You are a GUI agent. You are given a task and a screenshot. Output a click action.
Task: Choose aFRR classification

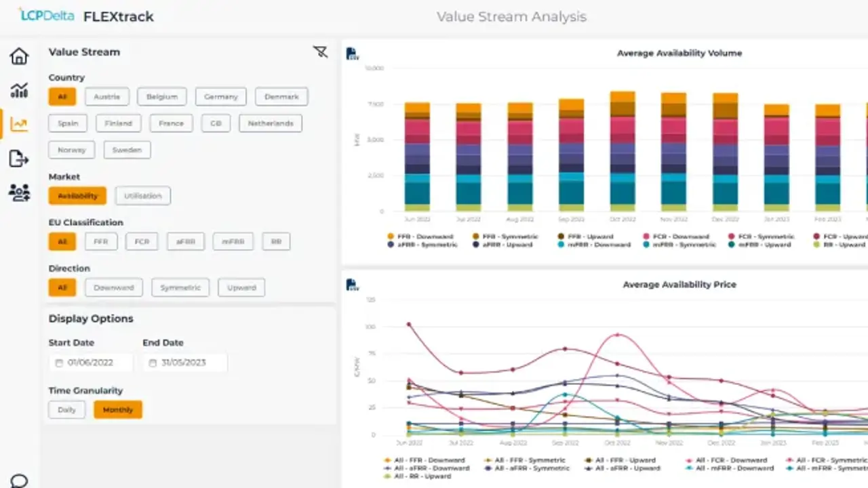point(186,241)
